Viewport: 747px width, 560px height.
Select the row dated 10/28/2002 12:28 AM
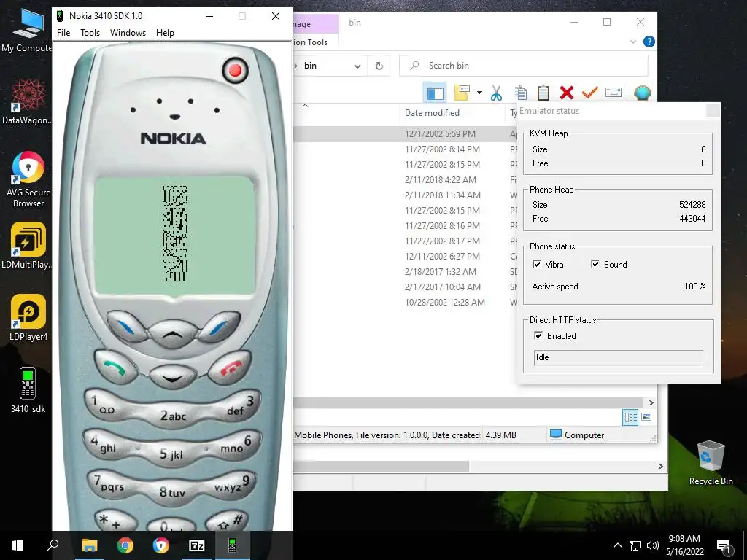click(x=405, y=302)
